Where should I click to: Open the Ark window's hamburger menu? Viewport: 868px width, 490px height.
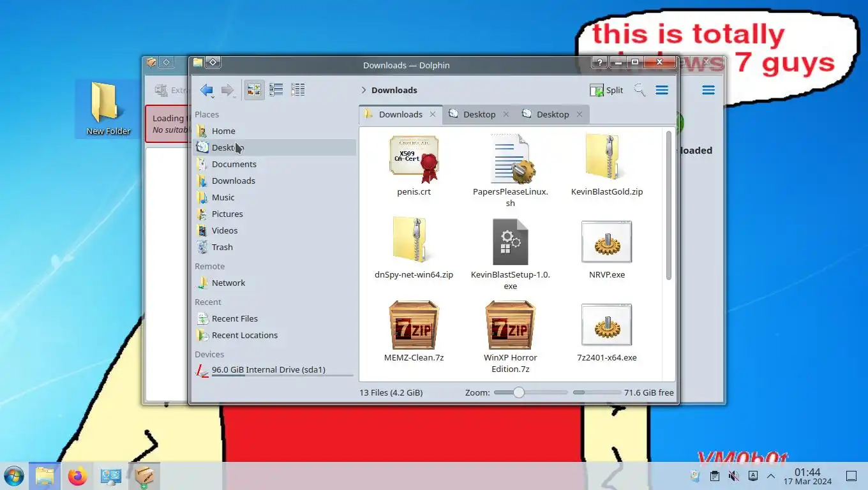pos(708,90)
